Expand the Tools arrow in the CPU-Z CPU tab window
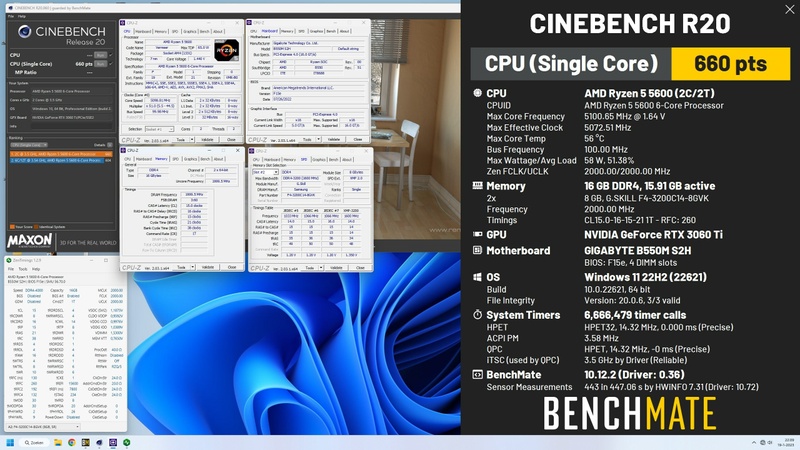Screen dimensions: 800x450 pyautogui.click(x=192, y=139)
